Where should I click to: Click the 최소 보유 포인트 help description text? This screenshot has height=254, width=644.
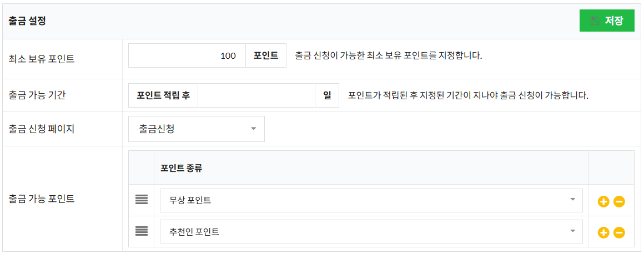point(389,55)
